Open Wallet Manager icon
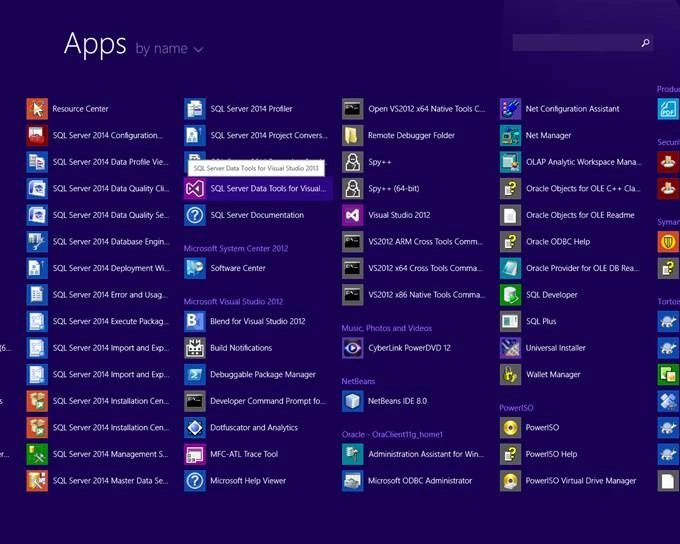 pyautogui.click(x=510, y=374)
